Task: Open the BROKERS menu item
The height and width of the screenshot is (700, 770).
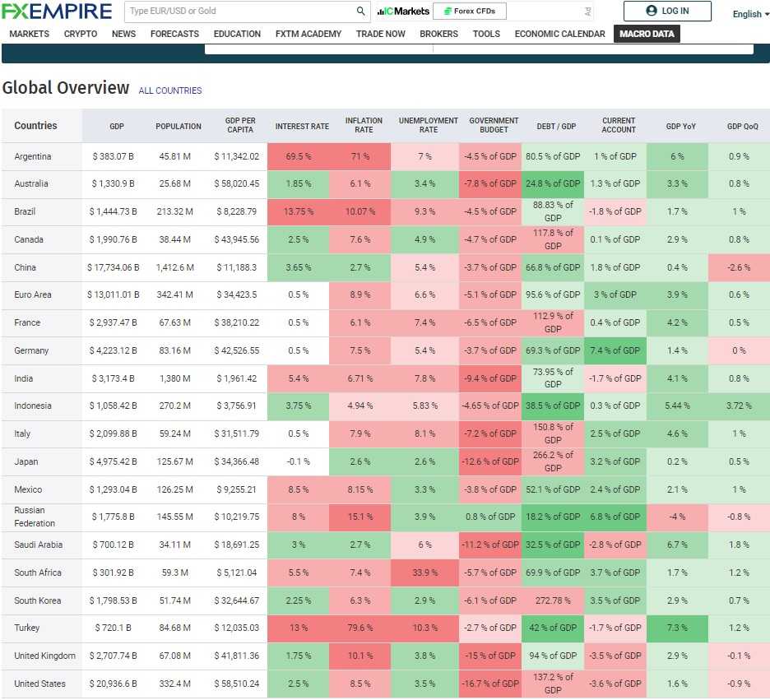Action: click(438, 34)
